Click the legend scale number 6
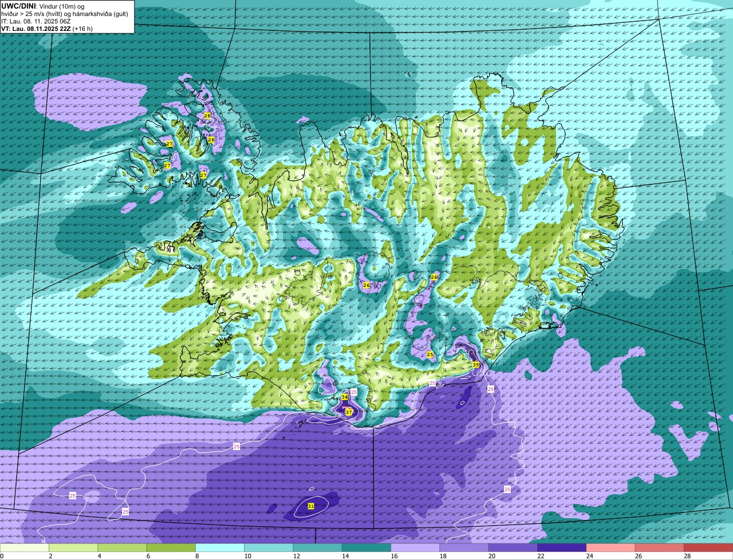 pyautogui.click(x=148, y=556)
